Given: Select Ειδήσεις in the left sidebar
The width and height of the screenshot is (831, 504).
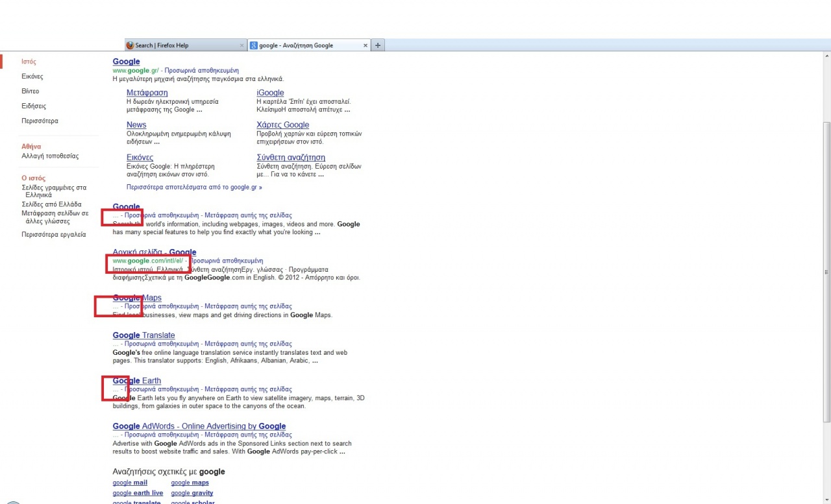Looking at the screenshot, I should point(34,106).
